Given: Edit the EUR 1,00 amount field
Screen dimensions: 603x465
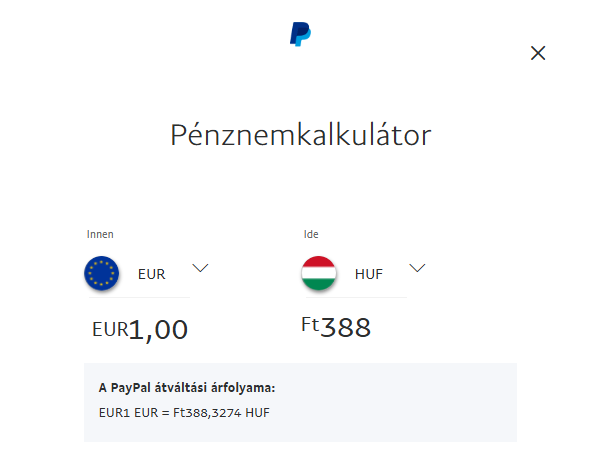Looking at the screenshot, I should click(x=140, y=330).
